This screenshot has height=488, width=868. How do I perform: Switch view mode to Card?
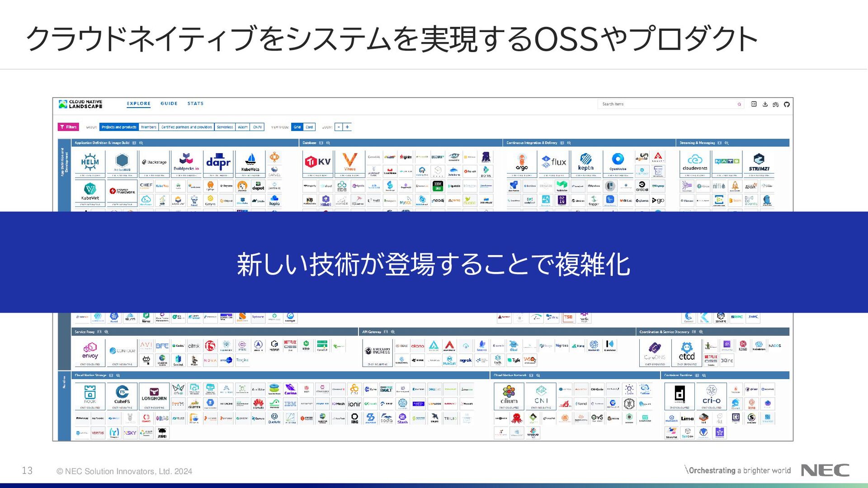click(309, 127)
